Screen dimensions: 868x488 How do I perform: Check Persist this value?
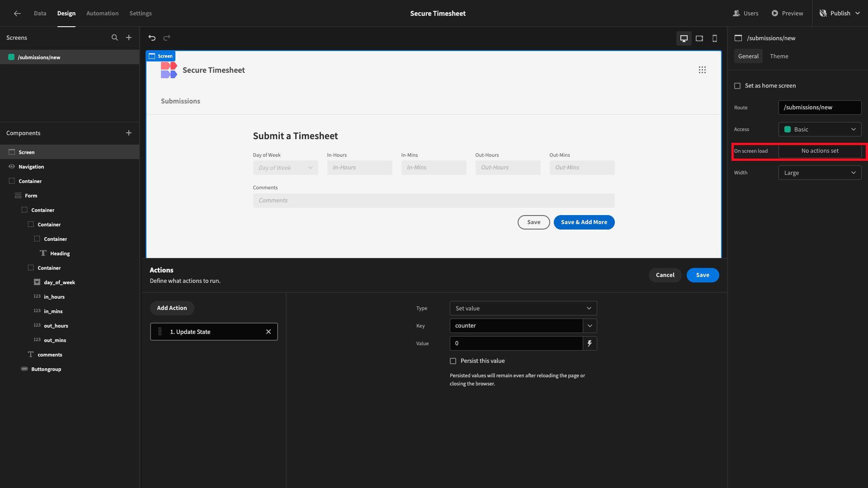(453, 361)
